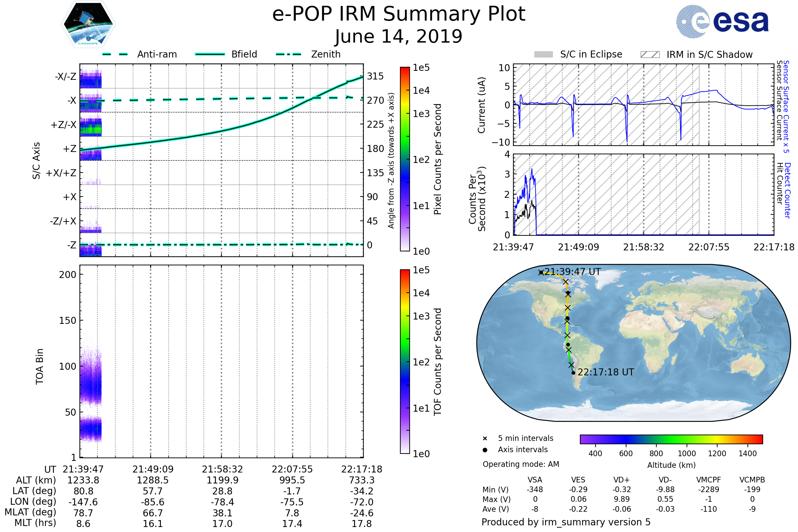798x532 pixels.
Task: Click the ESA logo
Action: pos(722,21)
